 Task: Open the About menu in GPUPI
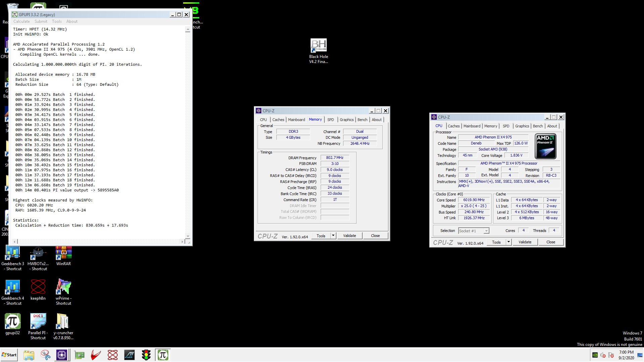click(x=72, y=21)
